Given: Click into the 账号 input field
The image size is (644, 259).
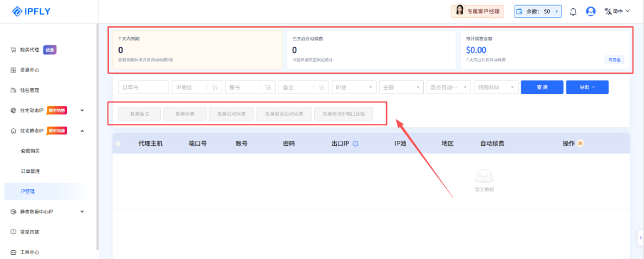Looking at the screenshot, I should 243,87.
